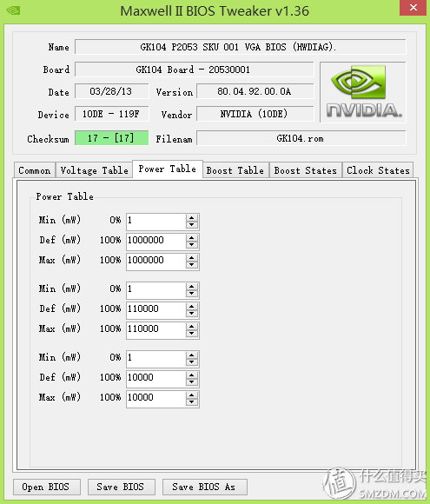Increase second Def (mW) 110000 value

pyautogui.click(x=191, y=306)
